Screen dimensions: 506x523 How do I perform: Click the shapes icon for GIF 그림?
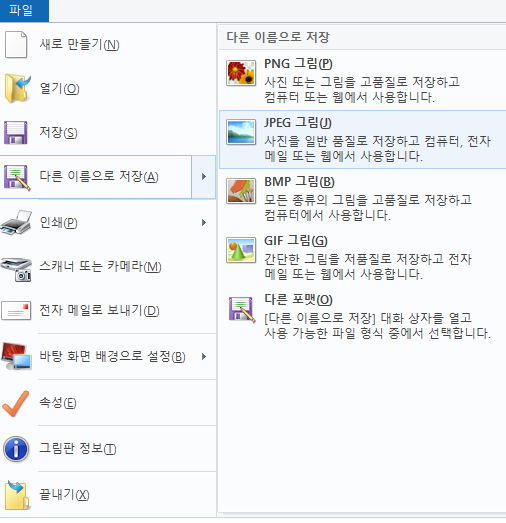tap(241, 250)
